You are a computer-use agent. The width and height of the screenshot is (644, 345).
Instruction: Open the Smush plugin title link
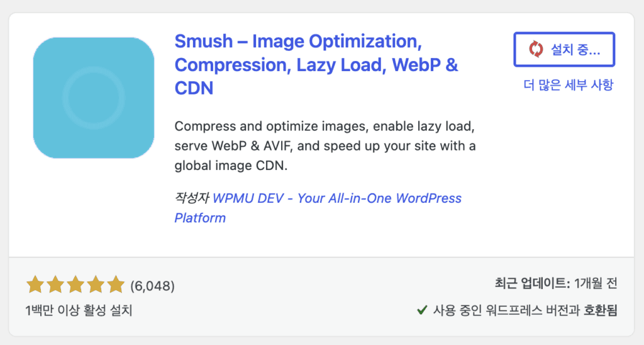pyautogui.click(x=316, y=65)
